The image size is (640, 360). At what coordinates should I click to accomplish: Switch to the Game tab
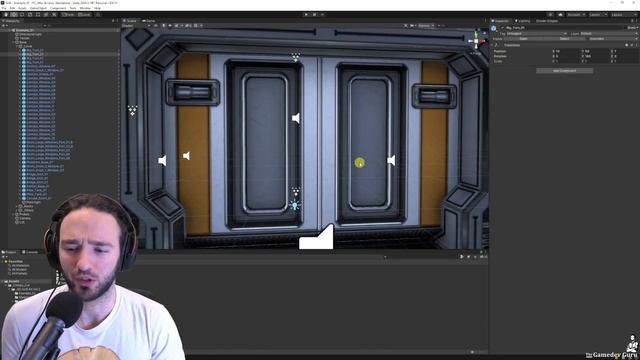click(149, 21)
